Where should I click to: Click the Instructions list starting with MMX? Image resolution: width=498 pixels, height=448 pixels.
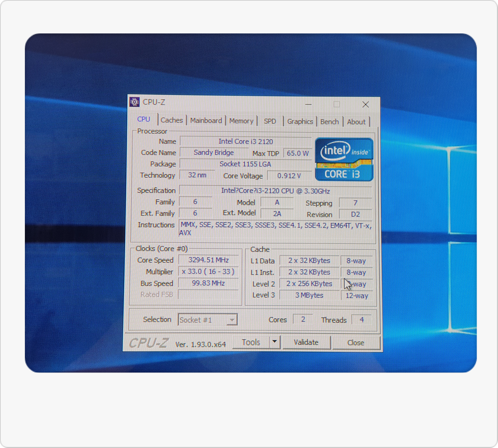(276, 229)
